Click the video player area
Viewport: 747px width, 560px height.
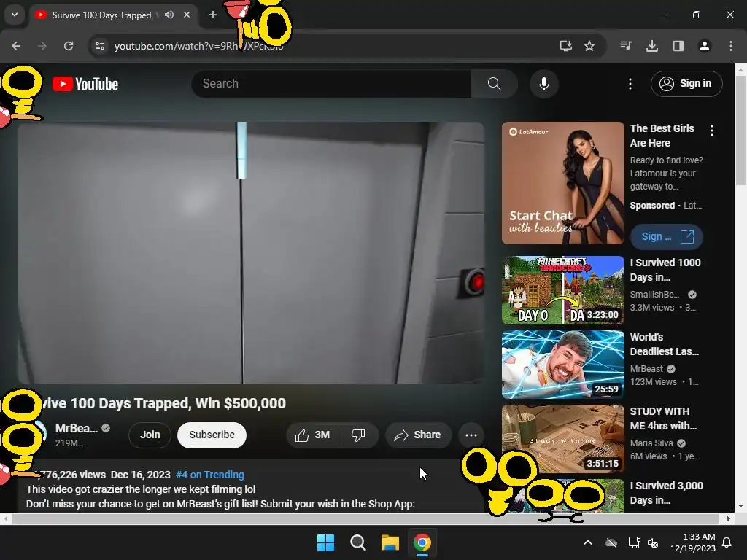click(x=251, y=253)
